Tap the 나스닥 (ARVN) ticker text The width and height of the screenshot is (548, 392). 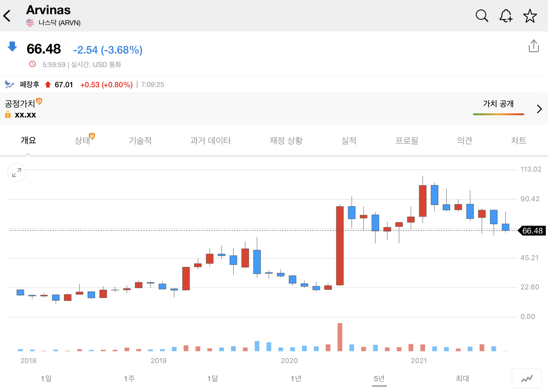pyautogui.click(x=60, y=23)
